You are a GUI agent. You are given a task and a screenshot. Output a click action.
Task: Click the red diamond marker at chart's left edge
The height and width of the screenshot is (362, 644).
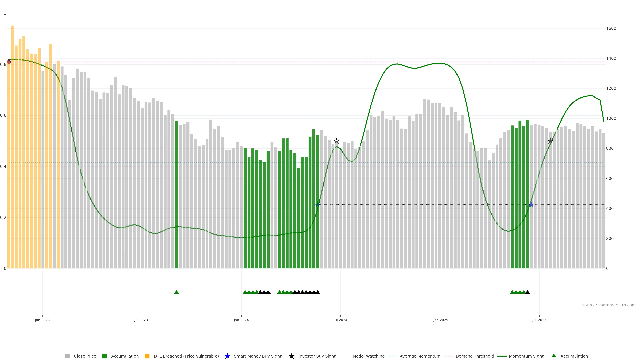click(x=9, y=62)
